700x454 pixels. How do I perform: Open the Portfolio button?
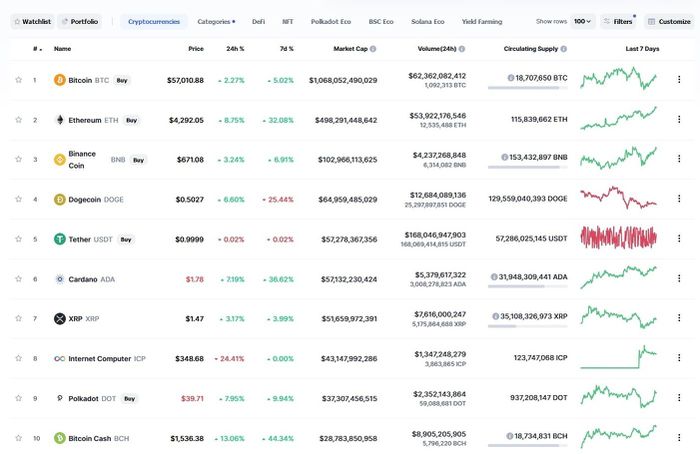coord(79,21)
